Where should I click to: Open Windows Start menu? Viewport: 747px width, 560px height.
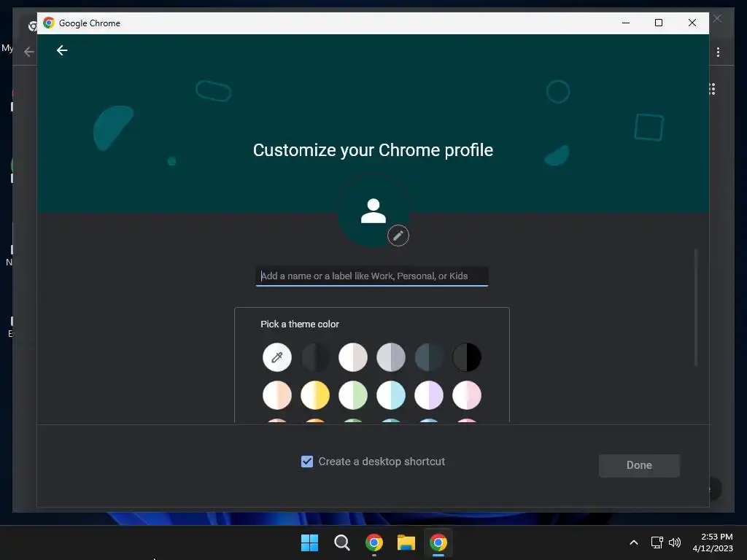coord(309,542)
